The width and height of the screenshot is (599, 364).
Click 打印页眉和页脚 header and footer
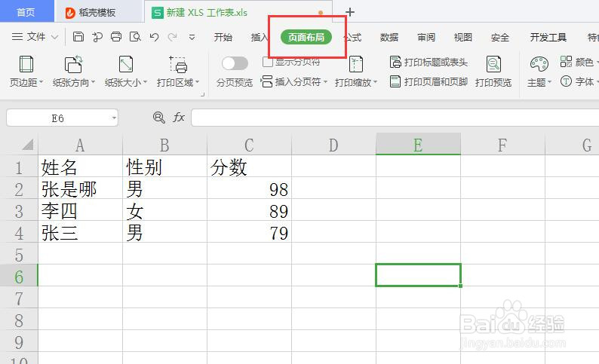pyautogui.click(x=429, y=81)
